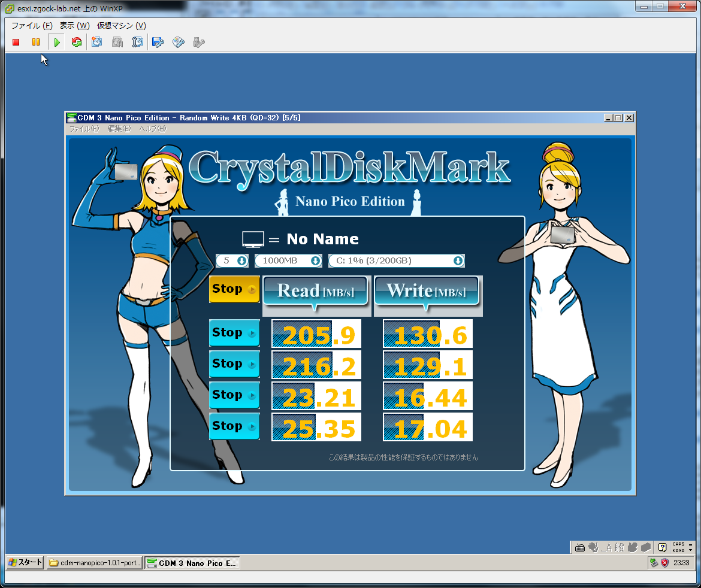Open the drive dropdown showing C: 1% (3/200GB)
The height and width of the screenshot is (588, 701).
point(397,260)
